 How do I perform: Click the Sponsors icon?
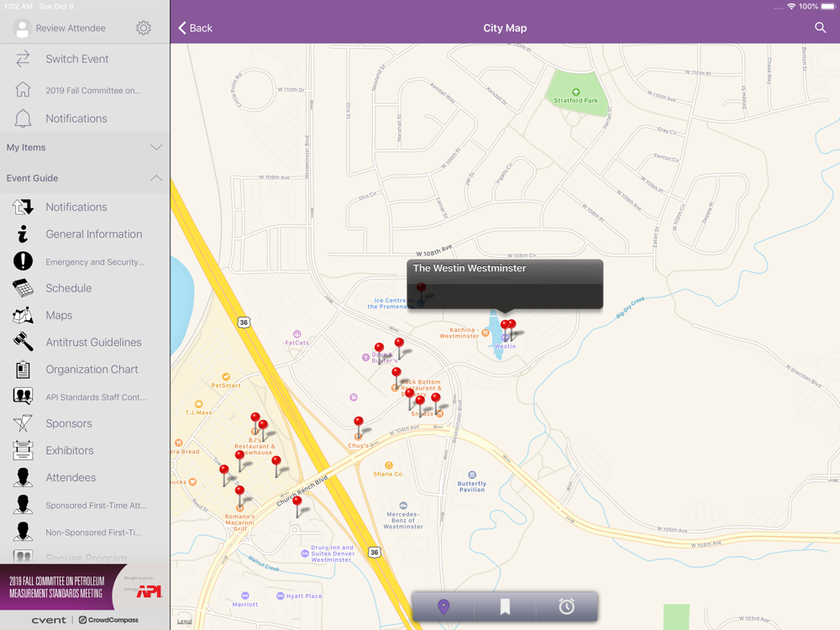23,423
